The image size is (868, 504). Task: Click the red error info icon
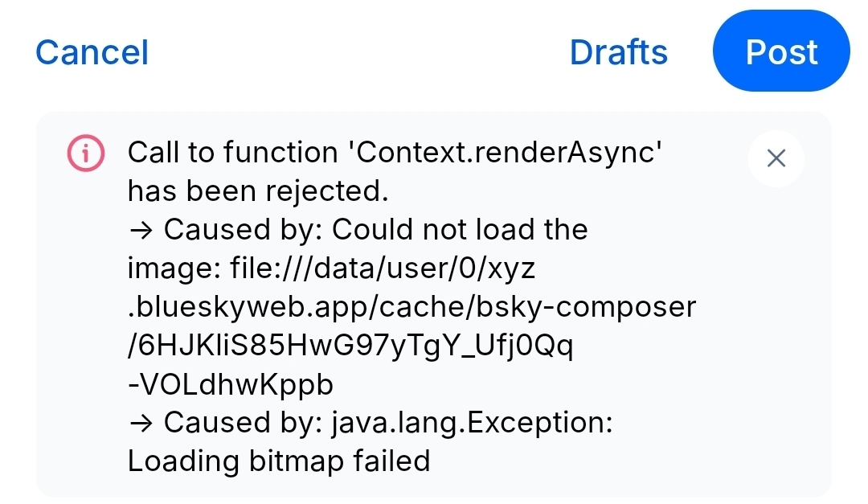point(85,154)
